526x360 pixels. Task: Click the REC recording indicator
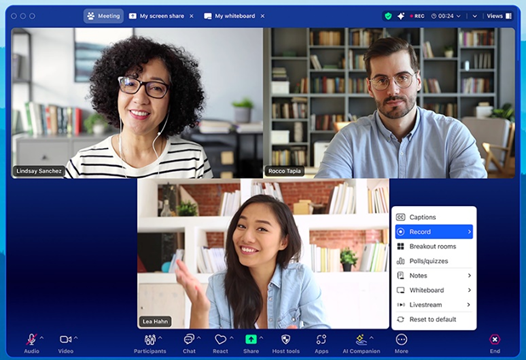417,16
